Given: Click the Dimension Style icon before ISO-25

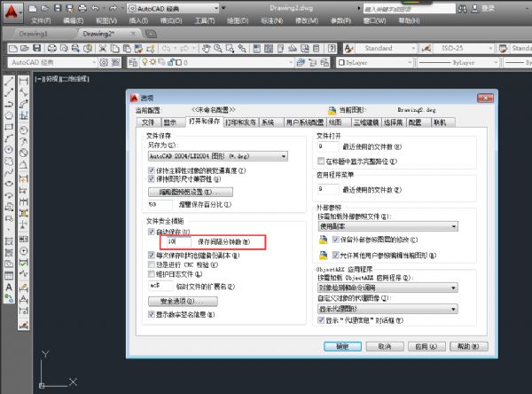Looking at the screenshot, I should point(426,49).
